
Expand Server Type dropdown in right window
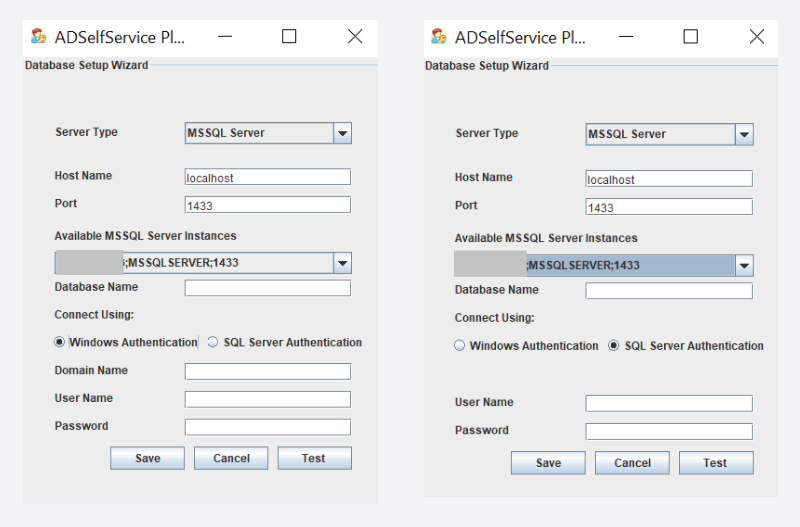click(x=743, y=134)
